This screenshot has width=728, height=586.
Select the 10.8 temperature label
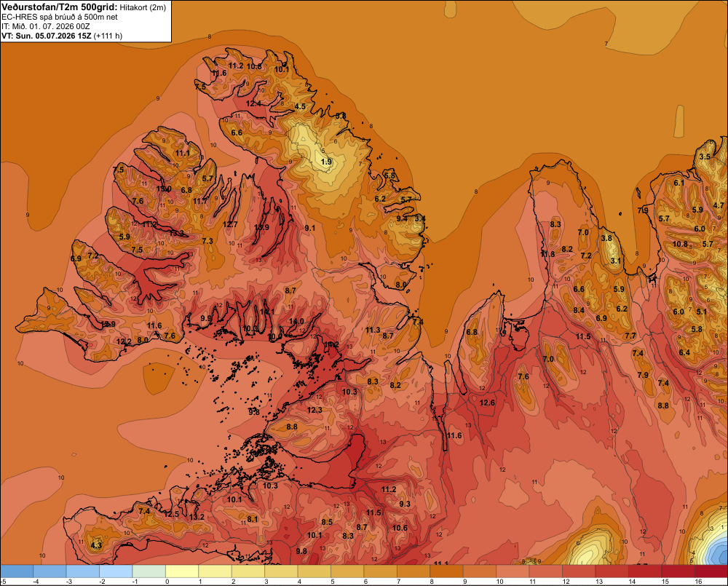(x=680, y=244)
